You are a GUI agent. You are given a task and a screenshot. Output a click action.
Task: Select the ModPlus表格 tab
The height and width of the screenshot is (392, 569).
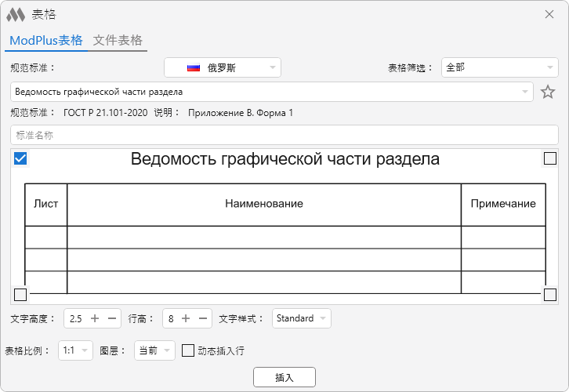(45, 41)
